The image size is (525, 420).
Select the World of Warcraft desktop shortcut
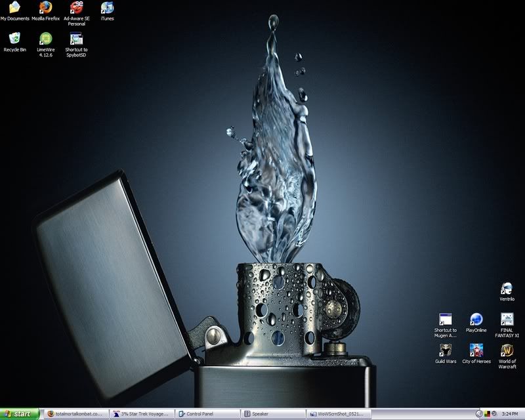507,356
